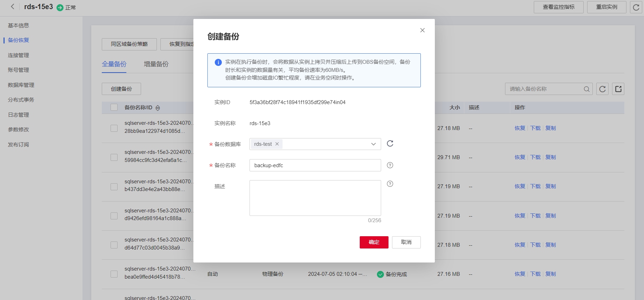
Task: Refresh the backup database list icon
Action: tap(390, 144)
